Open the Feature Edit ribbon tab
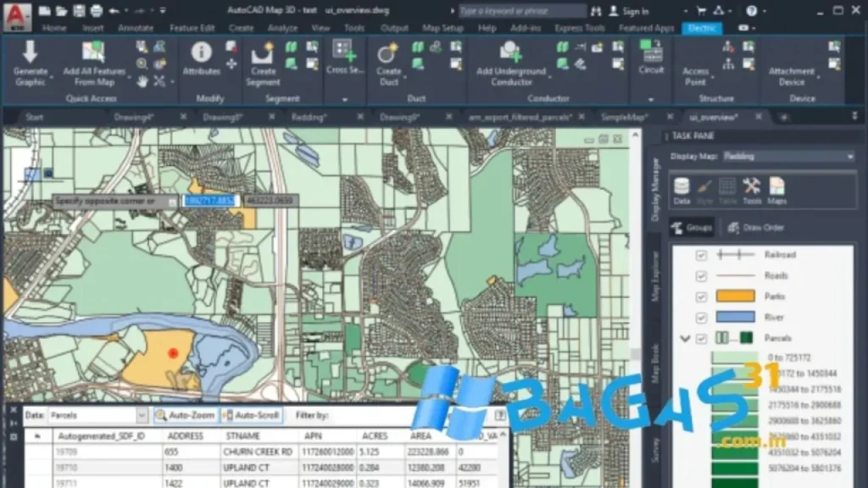Screen dimensions: 868x488 point(192,28)
